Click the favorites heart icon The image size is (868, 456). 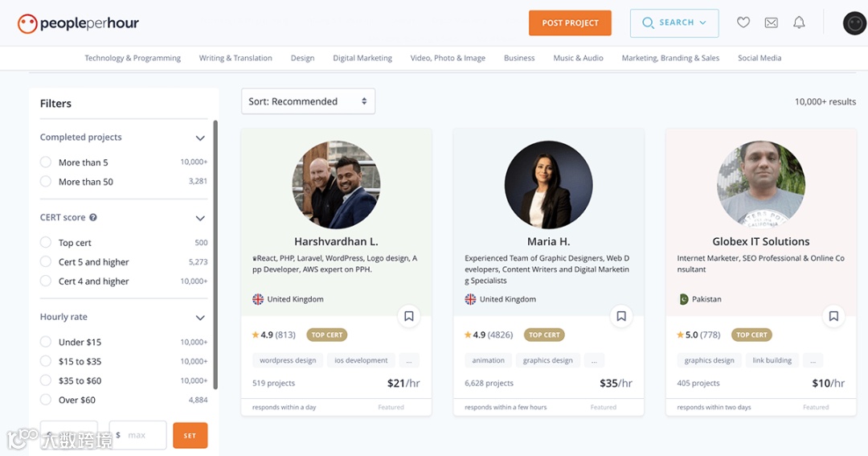[x=743, y=23]
